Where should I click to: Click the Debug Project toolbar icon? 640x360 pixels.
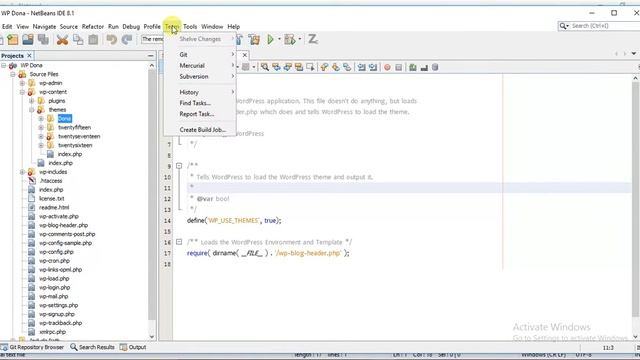(289, 40)
